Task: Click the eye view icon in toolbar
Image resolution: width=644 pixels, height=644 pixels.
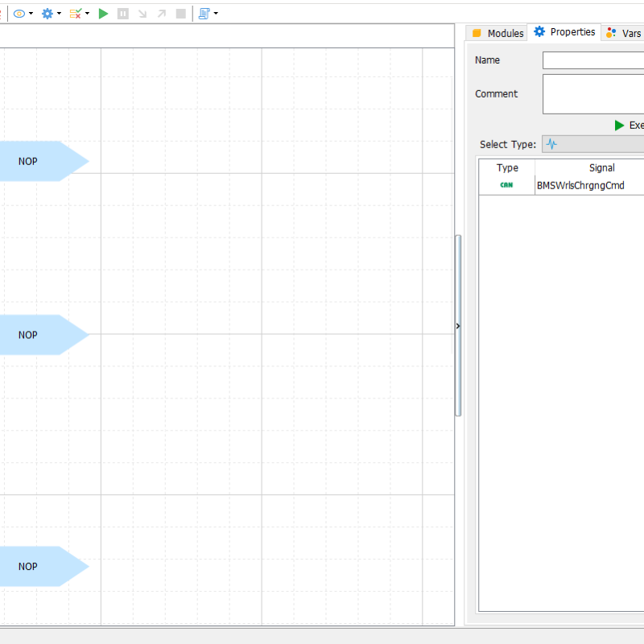Action: tap(19, 14)
